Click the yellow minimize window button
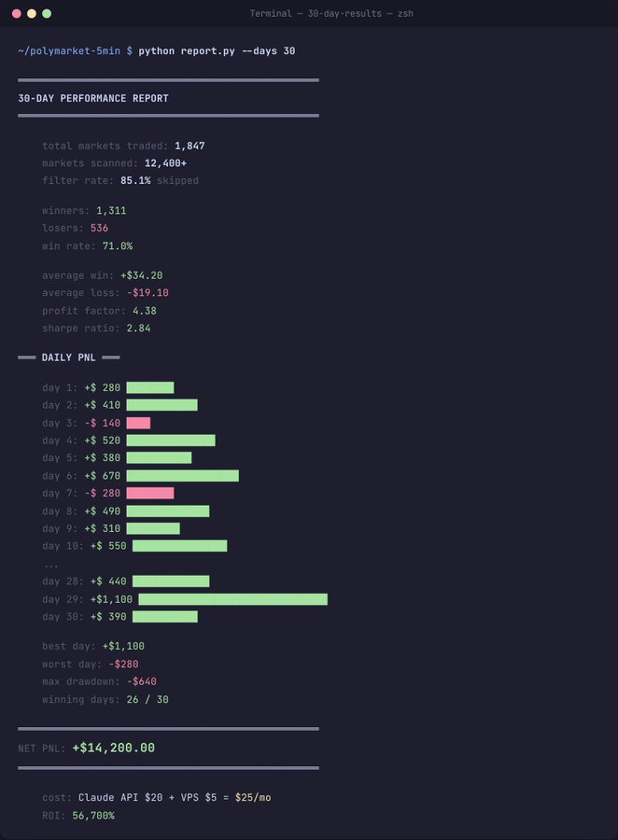 (x=32, y=13)
